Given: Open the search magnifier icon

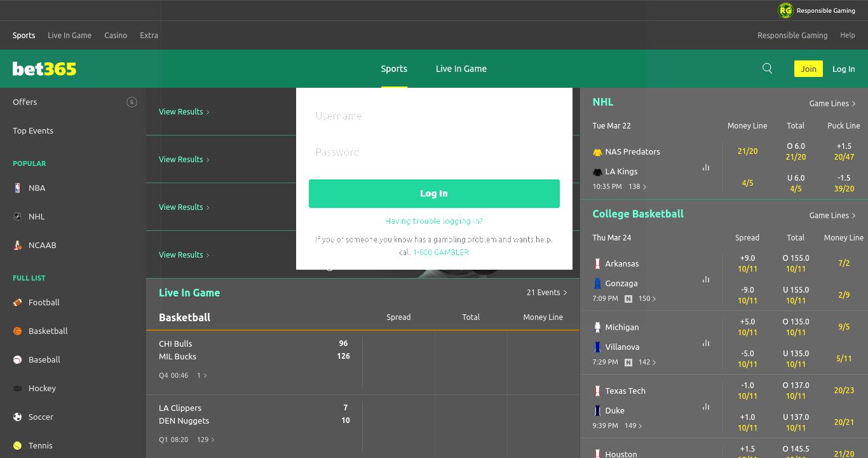Looking at the screenshot, I should [768, 69].
